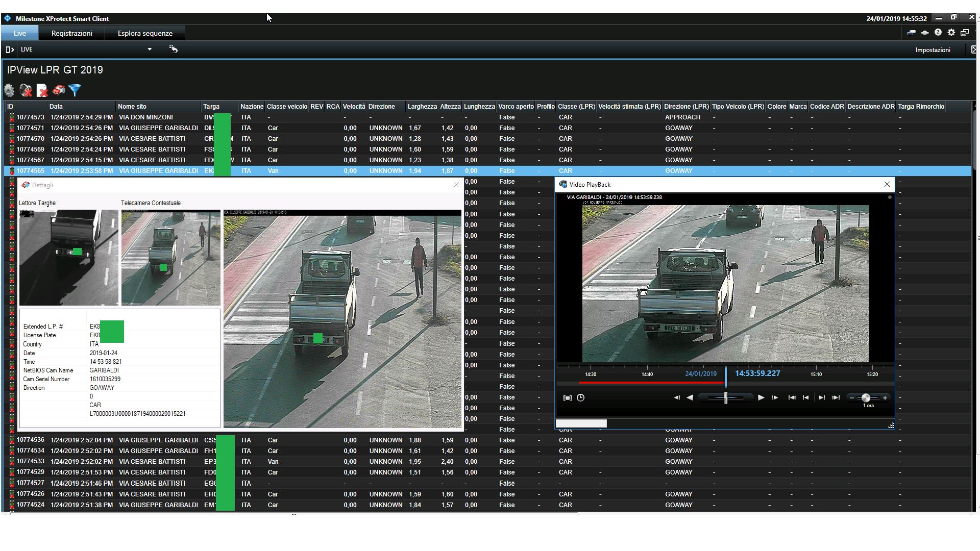This screenshot has width=980, height=551.
Task: Open the help question mark icon
Action: (x=938, y=33)
